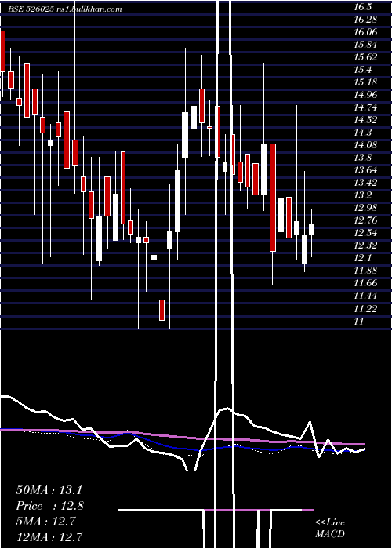This screenshot has height=549, width=392.
Task: Click the 16.28 price axis label
Action: tap(365, 20)
